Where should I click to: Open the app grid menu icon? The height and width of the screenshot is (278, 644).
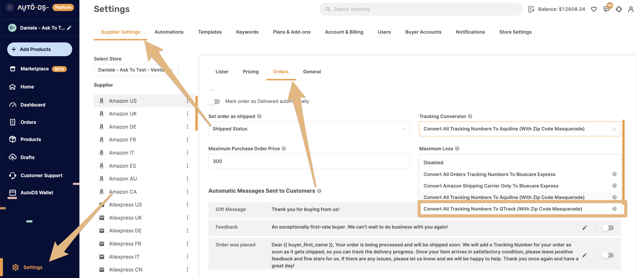click(x=9, y=7)
